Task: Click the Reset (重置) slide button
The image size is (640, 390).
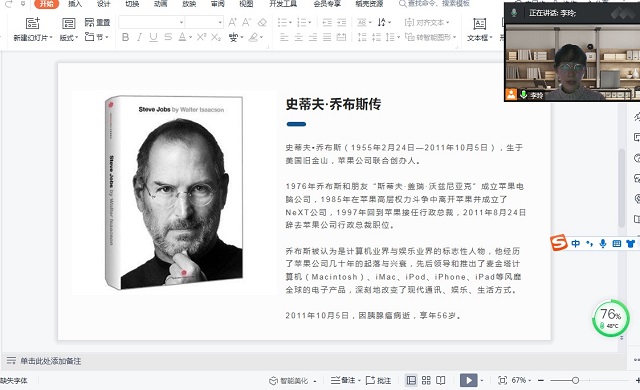Action: (x=97, y=22)
